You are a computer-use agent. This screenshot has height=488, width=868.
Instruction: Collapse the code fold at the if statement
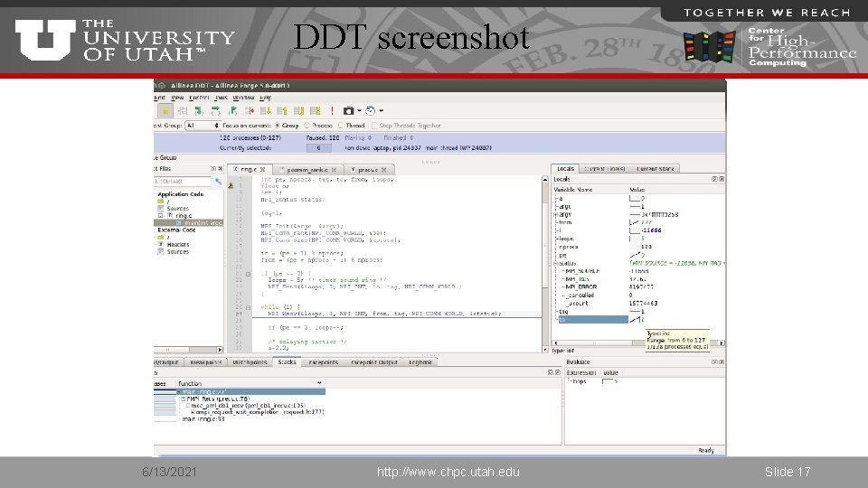pos(248,274)
